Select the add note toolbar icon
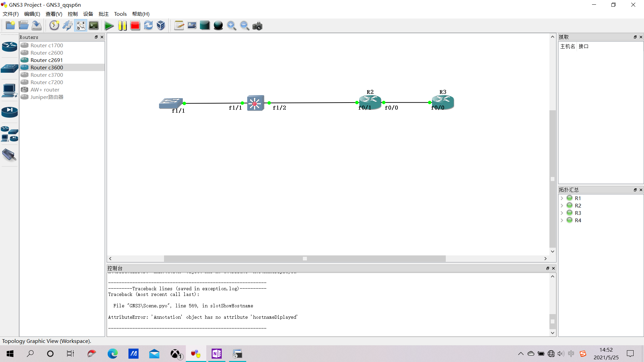The height and width of the screenshot is (362, 644). coord(179,25)
